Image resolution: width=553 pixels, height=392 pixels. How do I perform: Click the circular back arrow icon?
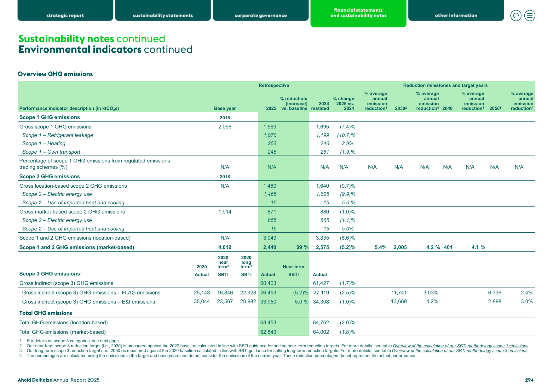click(516, 15)
